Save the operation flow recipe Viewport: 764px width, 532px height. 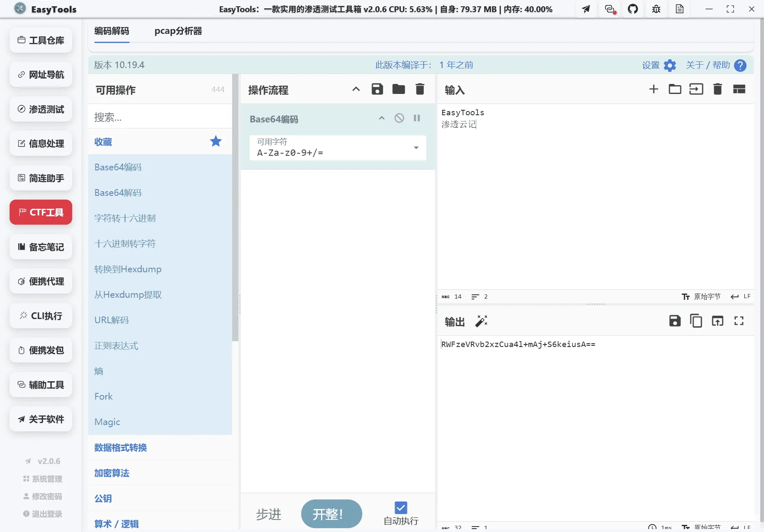[x=377, y=89]
